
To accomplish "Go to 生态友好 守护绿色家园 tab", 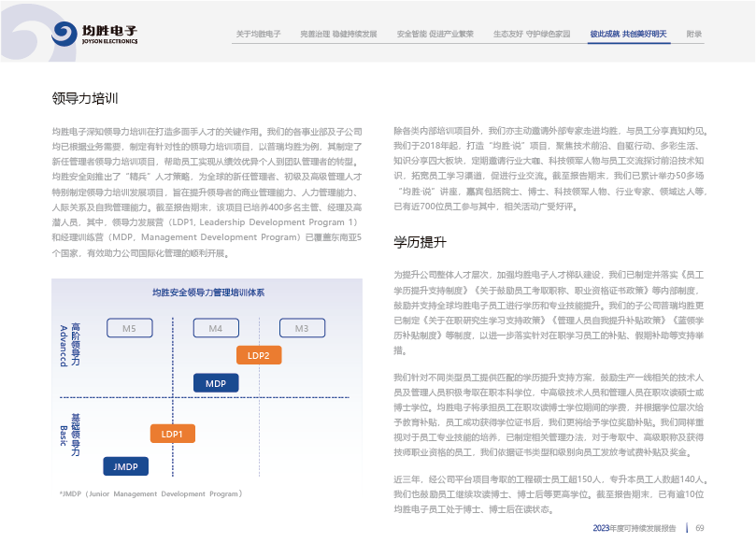I will tap(530, 34).
